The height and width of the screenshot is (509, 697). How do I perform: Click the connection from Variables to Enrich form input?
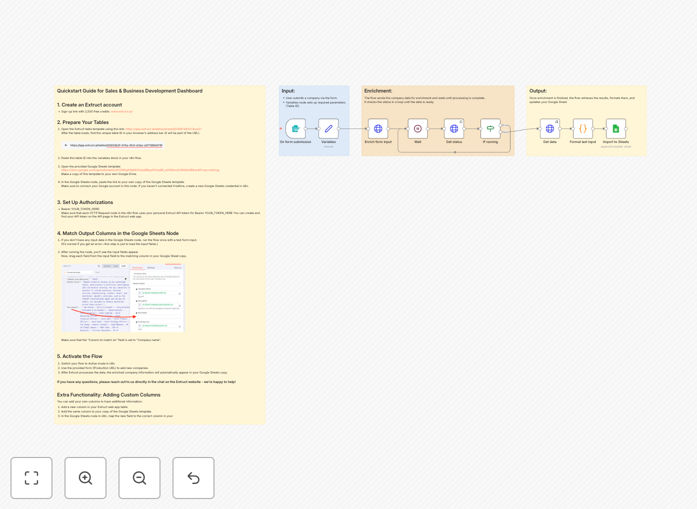click(353, 129)
